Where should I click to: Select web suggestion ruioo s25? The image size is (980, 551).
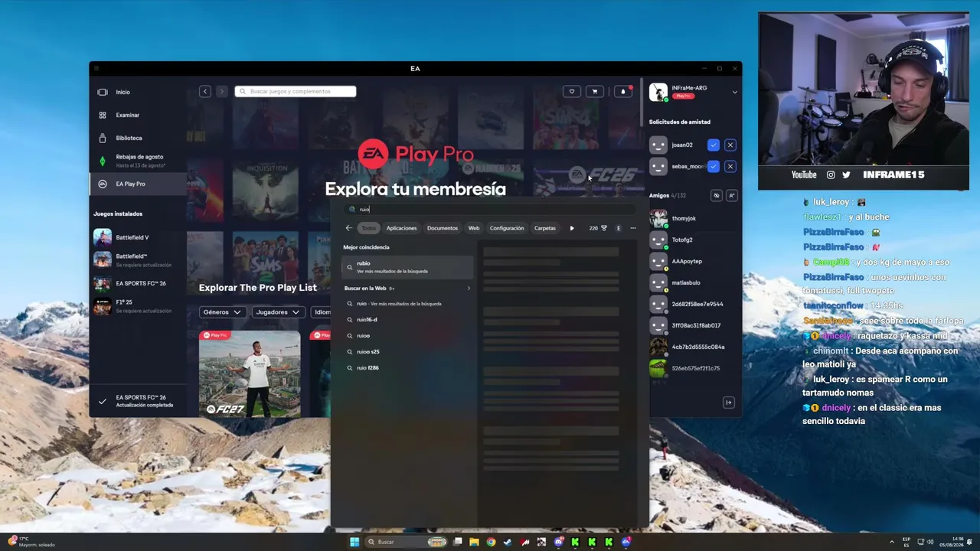[x=408, y=352]
